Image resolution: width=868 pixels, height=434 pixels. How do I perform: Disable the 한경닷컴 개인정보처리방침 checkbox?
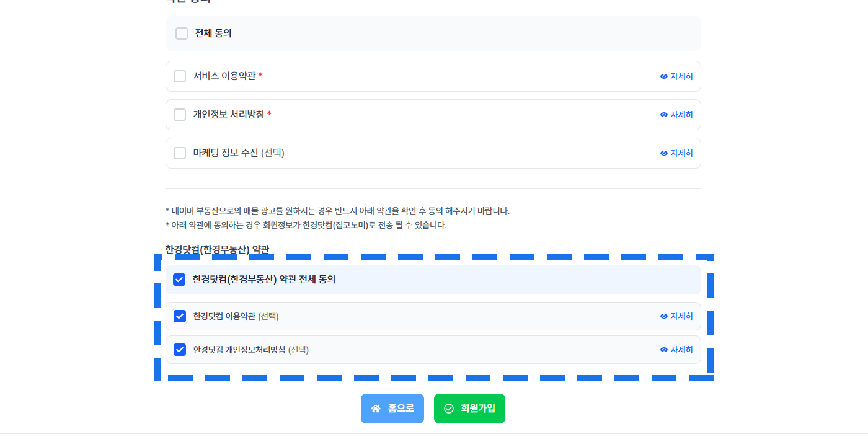tap(180, 350)
